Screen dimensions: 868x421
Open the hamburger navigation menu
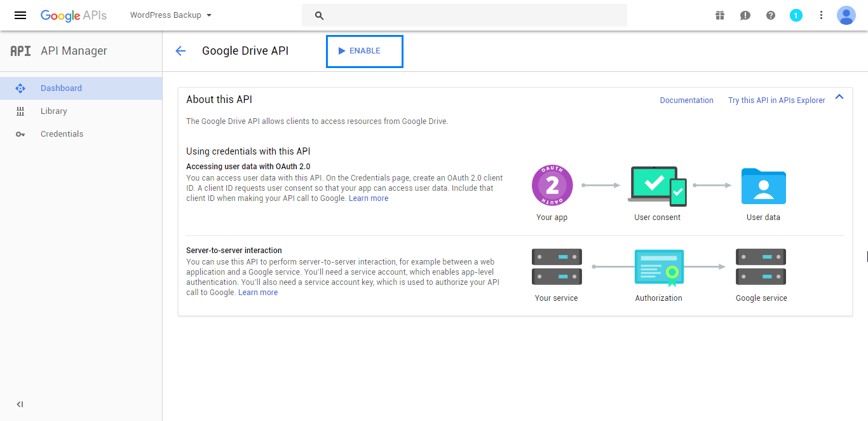(20, 15)
